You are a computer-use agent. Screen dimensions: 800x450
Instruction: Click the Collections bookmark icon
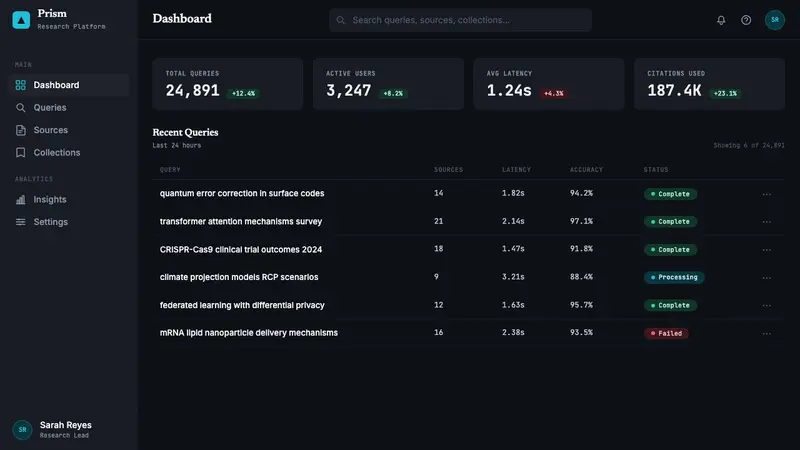click(x=20, y=153)
